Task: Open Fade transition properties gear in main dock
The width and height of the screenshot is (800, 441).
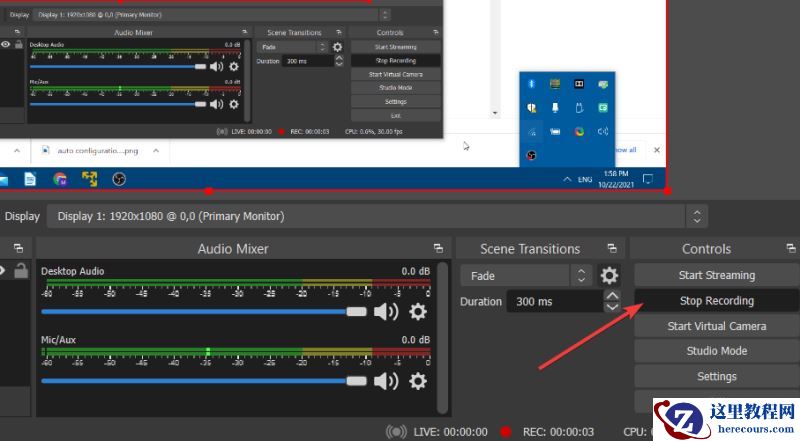Action: pos(609,276)
